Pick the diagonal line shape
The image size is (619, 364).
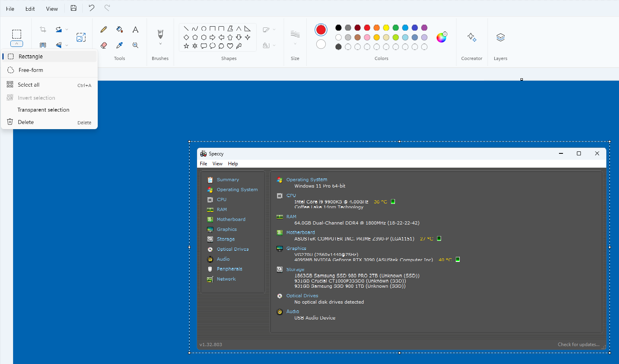pos(186,29)
